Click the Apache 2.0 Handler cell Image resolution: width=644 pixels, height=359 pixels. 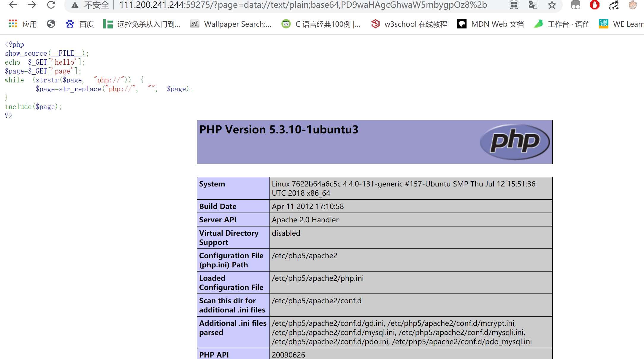[411, 220]
